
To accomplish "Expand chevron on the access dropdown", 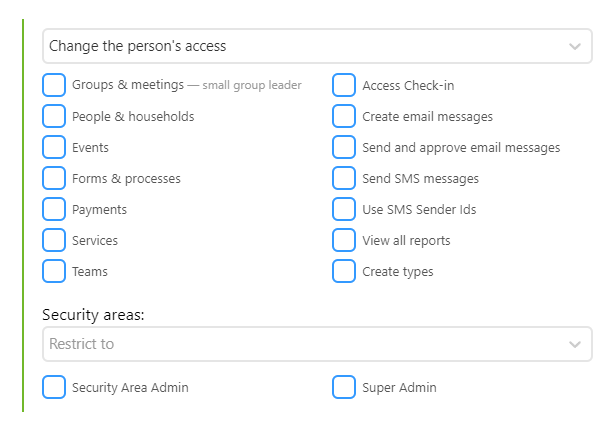I will 575,46.
